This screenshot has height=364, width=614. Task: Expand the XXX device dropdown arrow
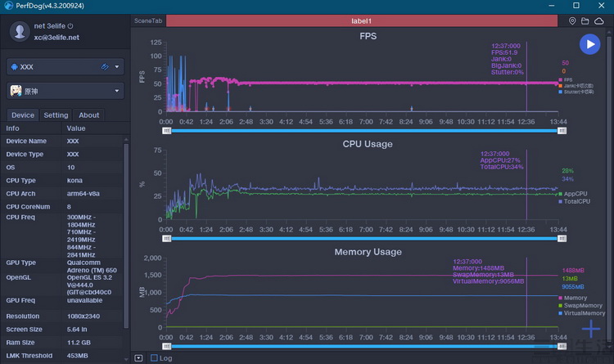point(117,67)
